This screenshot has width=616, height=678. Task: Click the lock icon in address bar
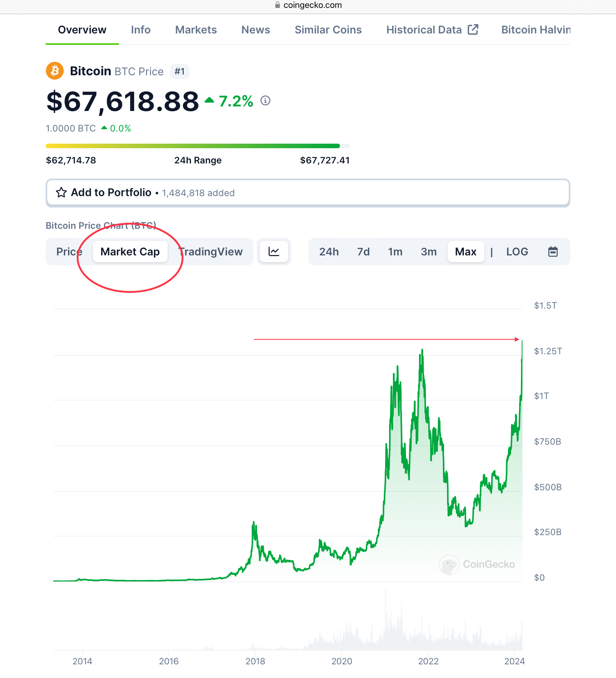pyautogui.click(x=278, y=5)
